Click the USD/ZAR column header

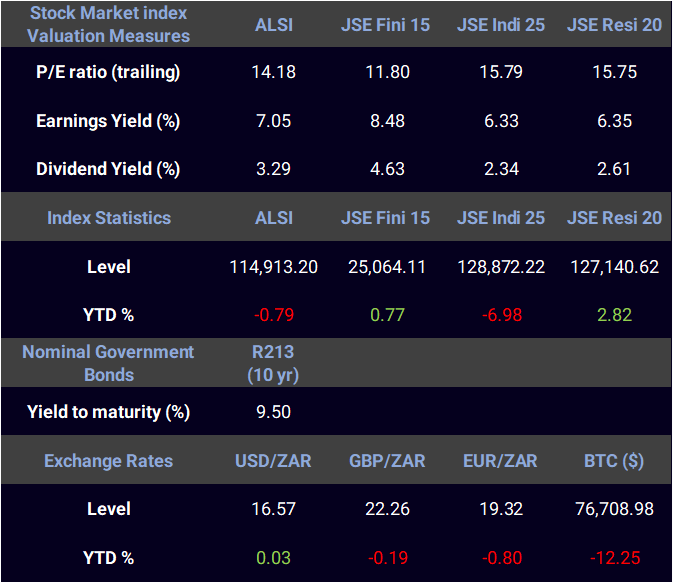pos(273,461)
